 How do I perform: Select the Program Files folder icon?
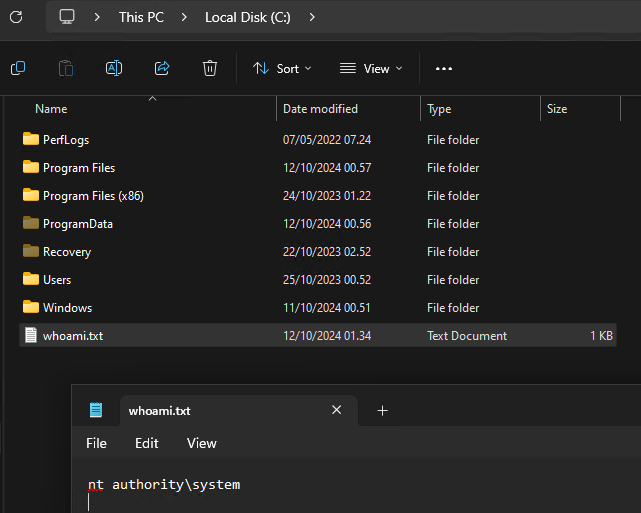click(31, 167)
